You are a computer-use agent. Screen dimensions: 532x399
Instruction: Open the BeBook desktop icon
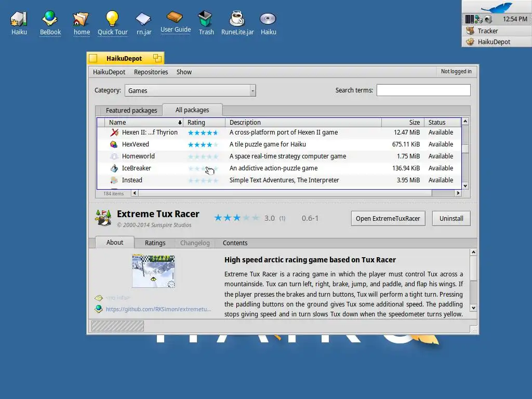50,19
